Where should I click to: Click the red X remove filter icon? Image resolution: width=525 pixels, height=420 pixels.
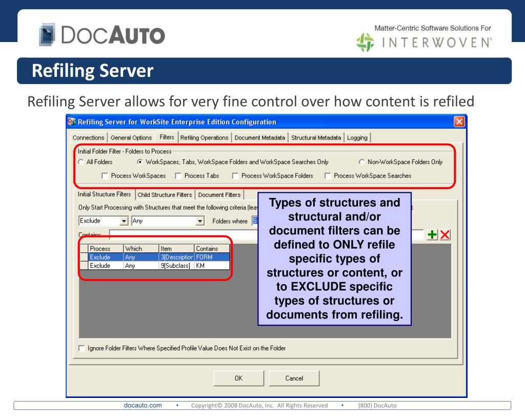click(445, 234)
